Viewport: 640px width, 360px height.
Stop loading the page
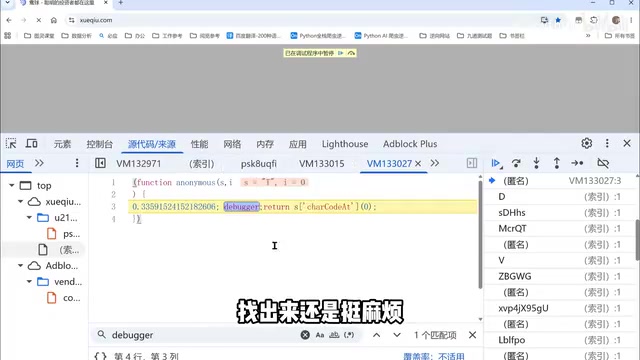pos(38,20)
